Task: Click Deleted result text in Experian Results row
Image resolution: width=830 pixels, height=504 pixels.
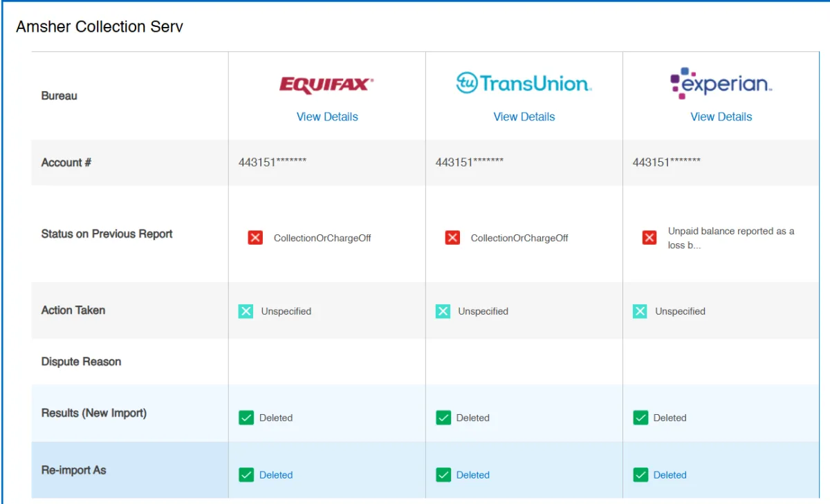Action: (670, 418)
